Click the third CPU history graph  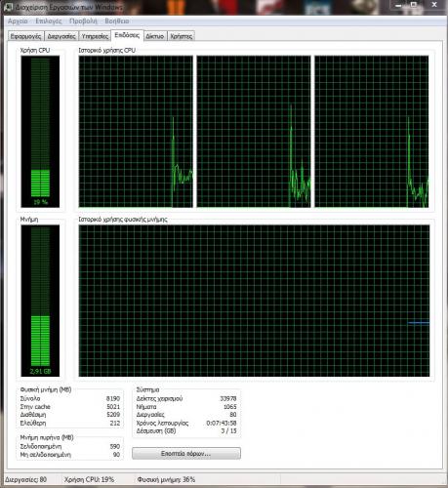pos(372,132)
